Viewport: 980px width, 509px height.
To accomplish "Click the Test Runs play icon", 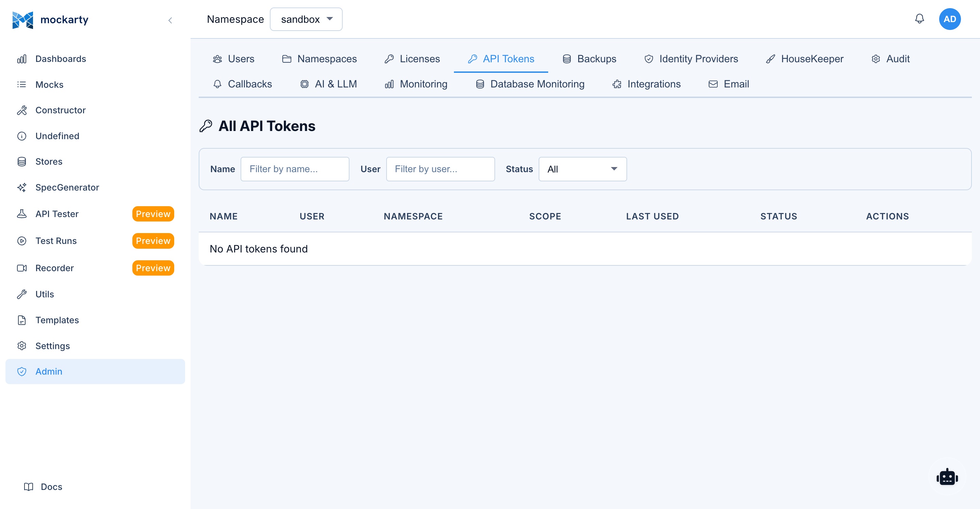I will pos(22,241).
